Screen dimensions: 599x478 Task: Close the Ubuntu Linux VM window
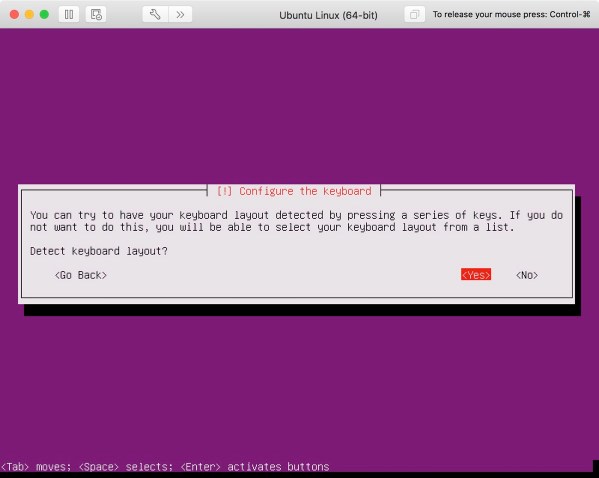point(15,15)
